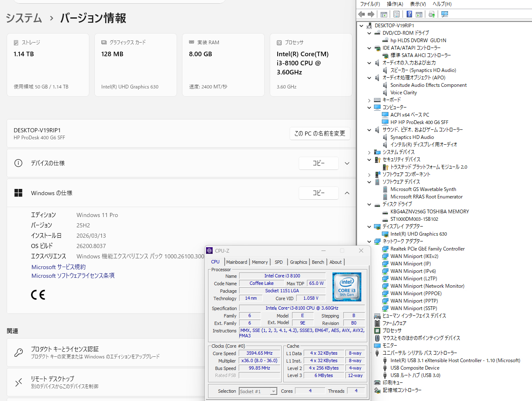The image size is (532, 401).
Task: Click the Back arrow in Device Manager toolbar
Action: click(x=362, y=14)
